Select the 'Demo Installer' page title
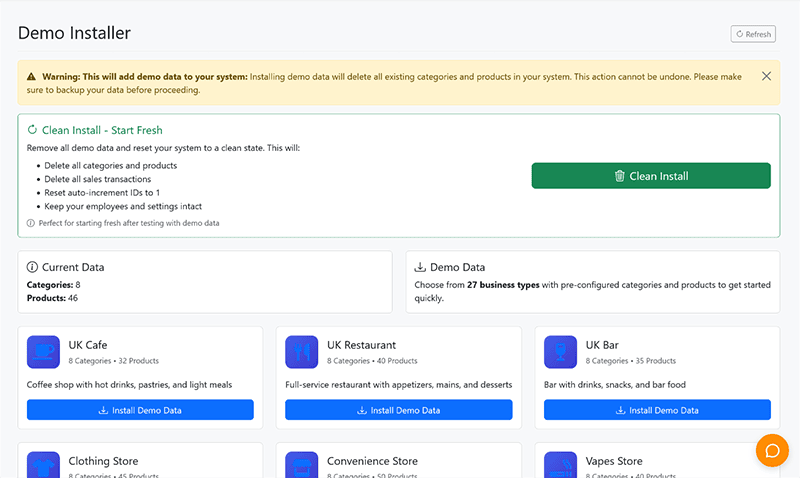The image size is (800, 478). pos(74,33)
